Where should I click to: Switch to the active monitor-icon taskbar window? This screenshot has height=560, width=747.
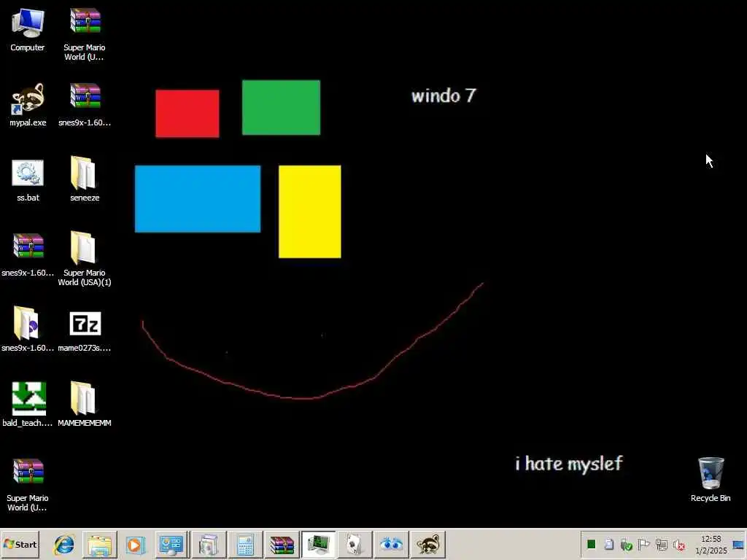(318, 544)
